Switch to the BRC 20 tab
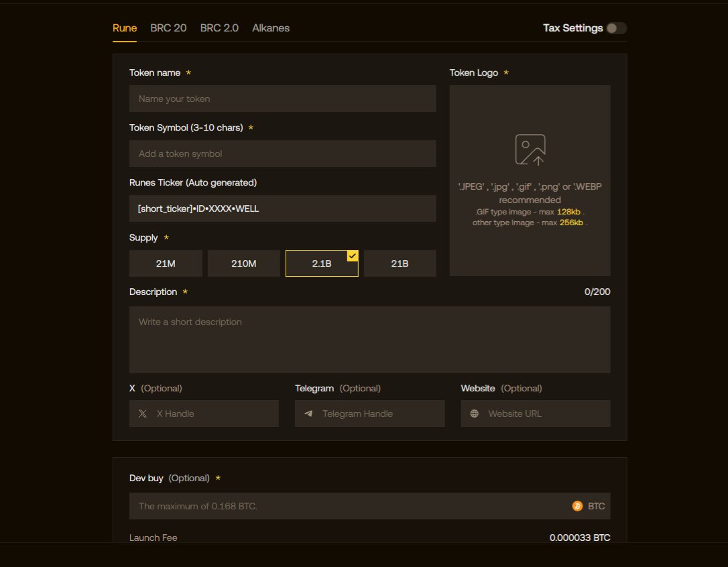 click(168, 28)
